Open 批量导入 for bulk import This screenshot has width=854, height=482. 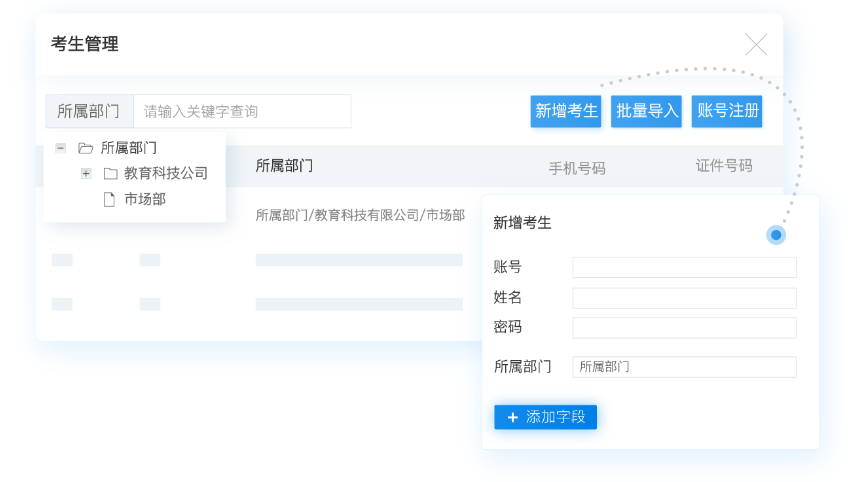[x=647, y=111]
